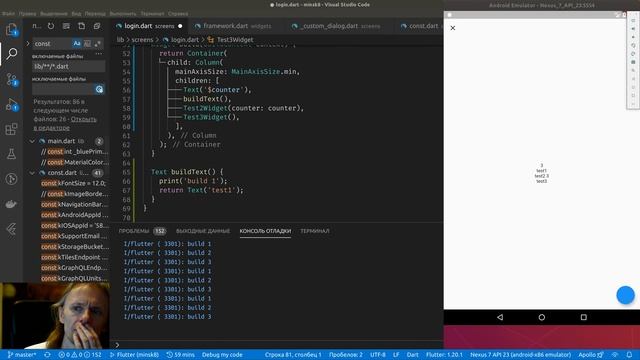This screenshot has height=360, width=640.
Task: Open the Terminal menu in menu bar
Action: (152, 13)
